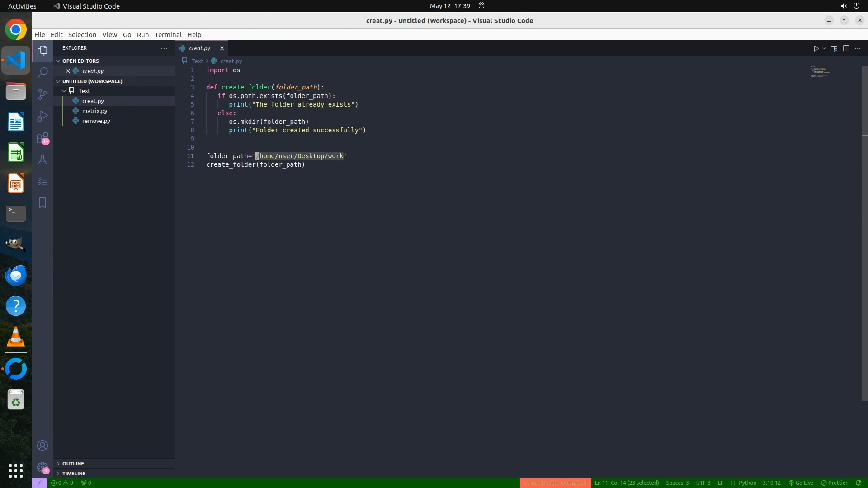
Task: Open the Search view in activity bar
Action: (42, 72)
